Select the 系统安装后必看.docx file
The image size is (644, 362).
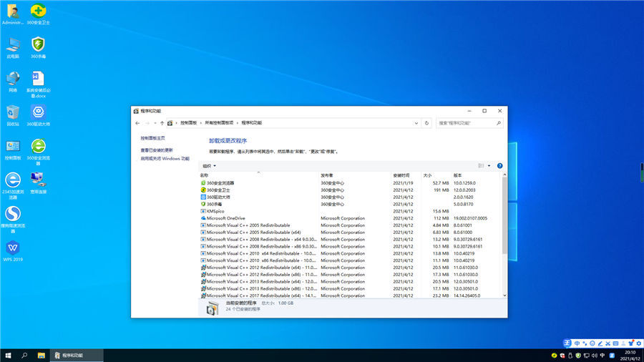[x=38, y=84]
